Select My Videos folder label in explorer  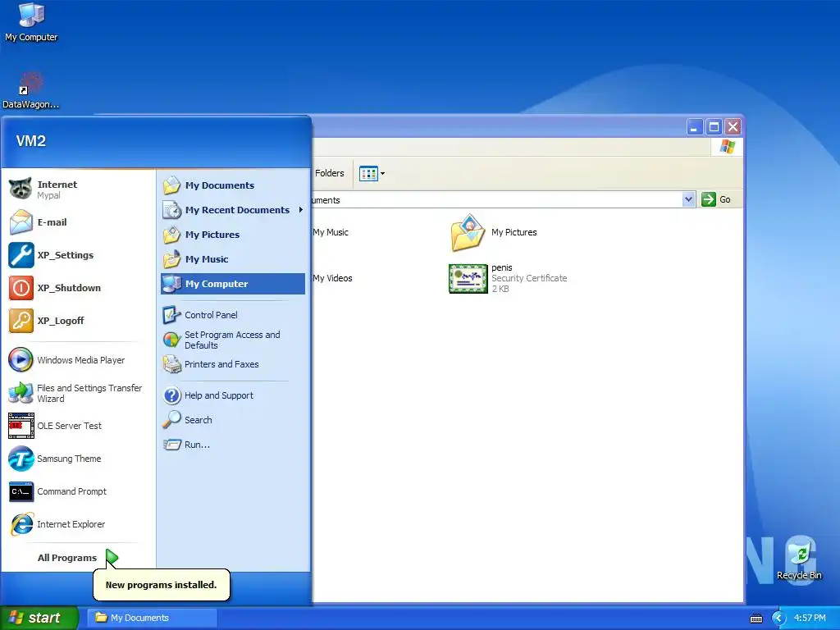click(x=333, y=278)
